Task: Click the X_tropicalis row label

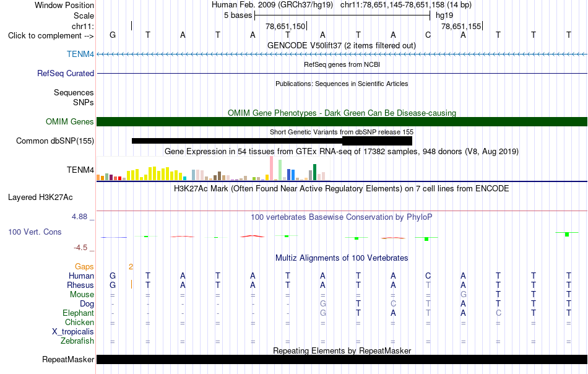Action: pyautogui.click(x=73, y=332)
